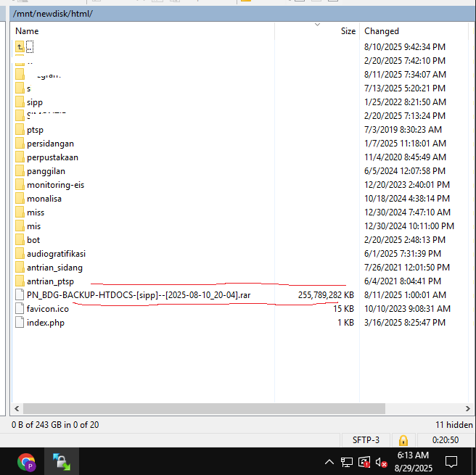Click date 6/4/2021 8:04:41 PM
Screen dimensions: 476x475
click(x=403, y=281)
